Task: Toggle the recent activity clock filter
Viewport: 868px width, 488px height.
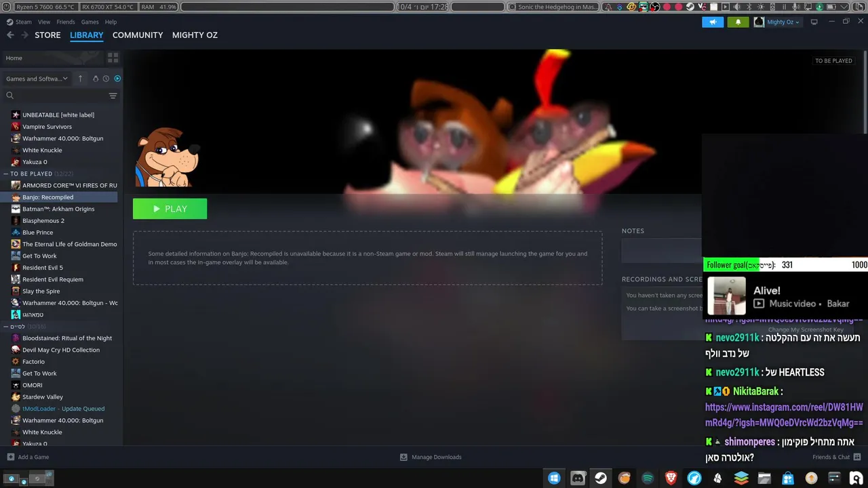Action: point(106,79)
